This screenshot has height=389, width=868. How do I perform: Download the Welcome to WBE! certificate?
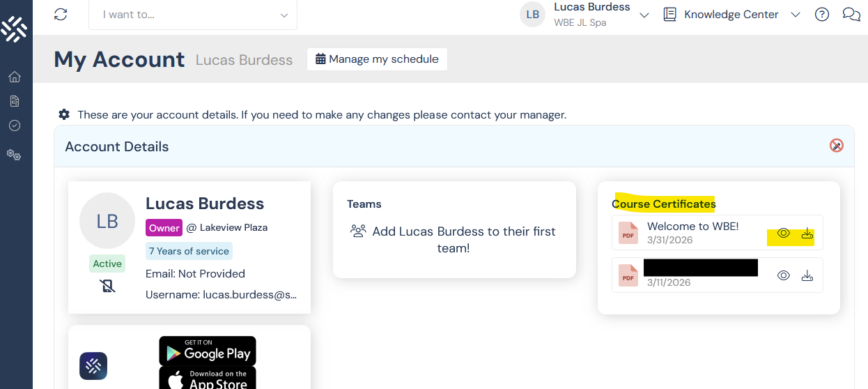point(807,234)
